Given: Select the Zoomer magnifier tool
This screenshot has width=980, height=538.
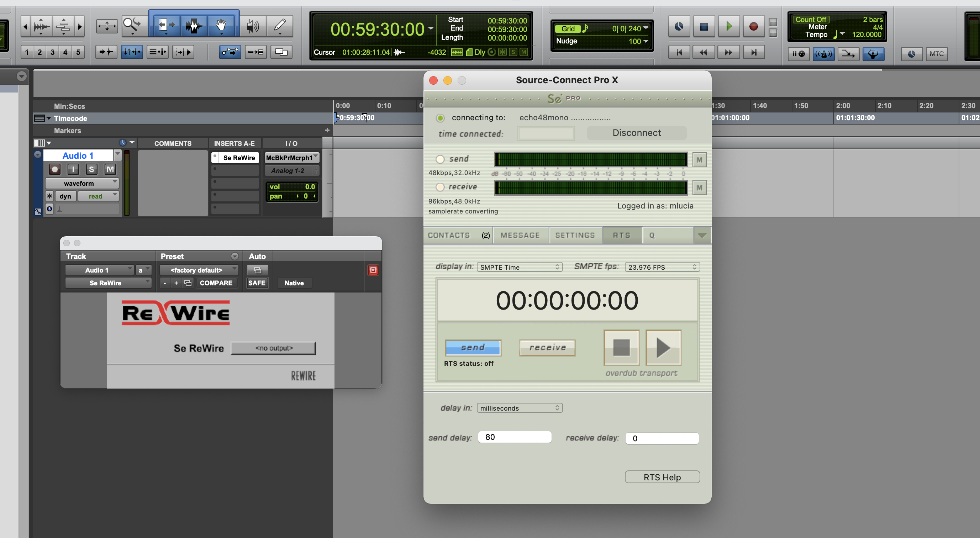Looking at the screenshot, I should click(132, 26).
